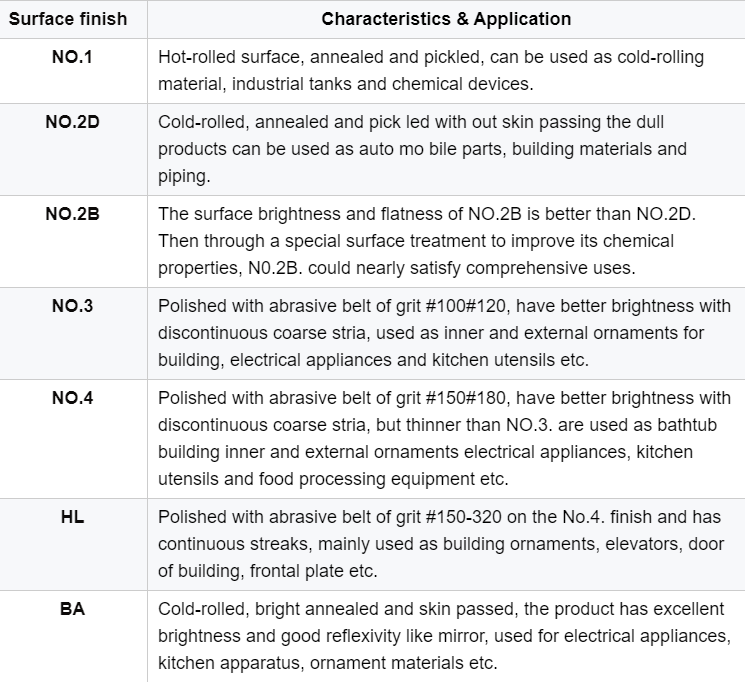Click text about special surface treatment
745x682 pixels.
tap(427, 241)
